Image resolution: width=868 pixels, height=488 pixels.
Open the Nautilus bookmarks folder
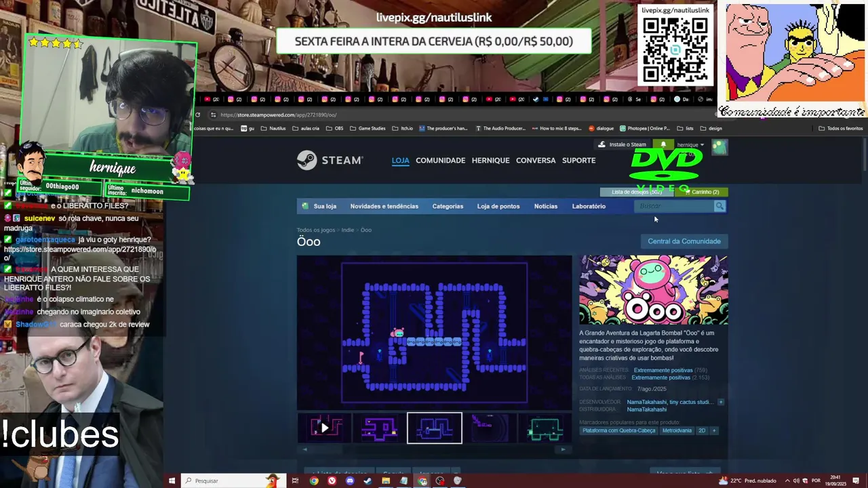coord(273,128)
